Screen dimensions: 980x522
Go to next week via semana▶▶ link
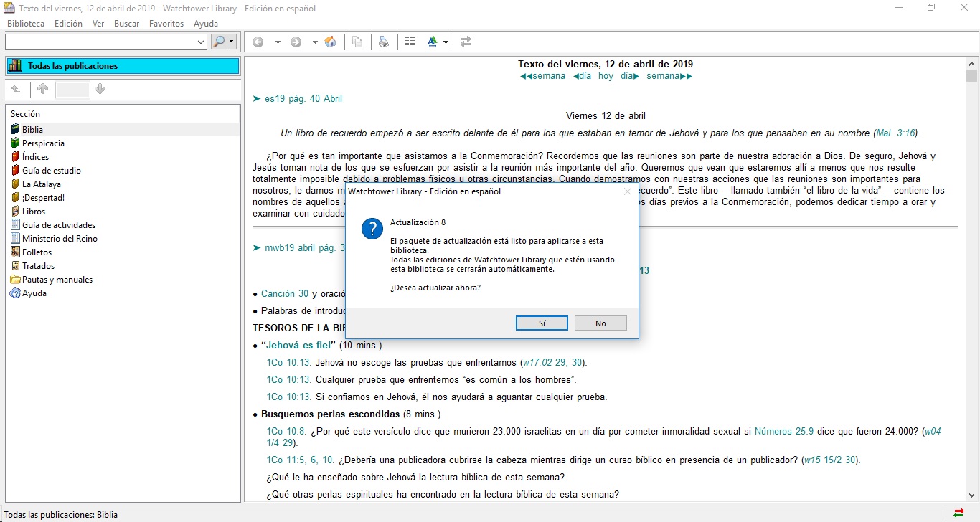coord(669,76)
